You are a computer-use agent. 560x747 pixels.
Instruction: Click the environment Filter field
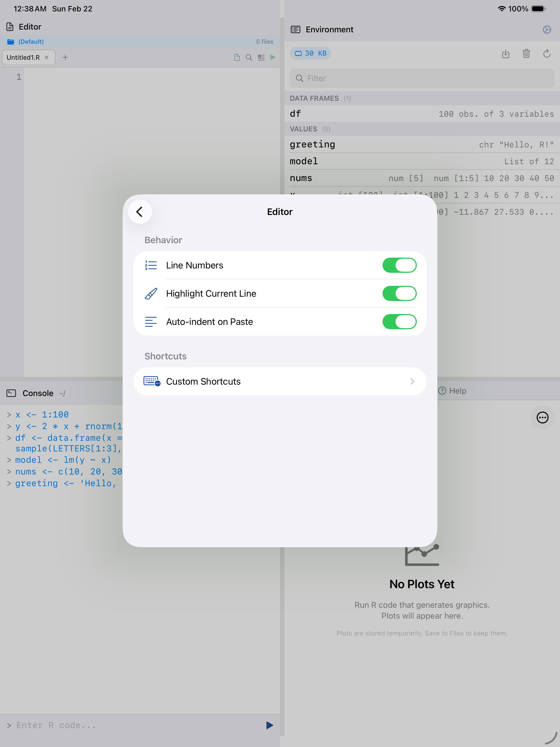click(x=421, y=78)
